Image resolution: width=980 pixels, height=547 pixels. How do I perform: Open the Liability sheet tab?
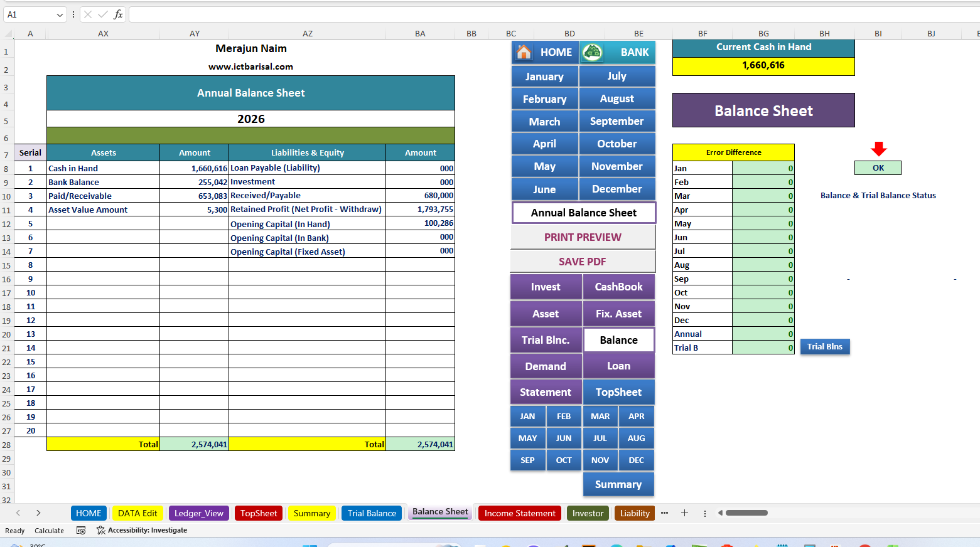pos(635,513)
